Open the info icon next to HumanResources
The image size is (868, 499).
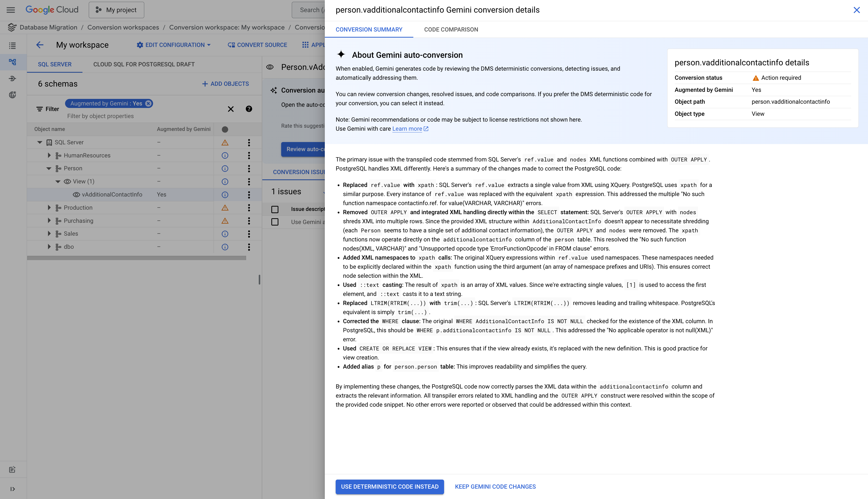coord(225,155)
